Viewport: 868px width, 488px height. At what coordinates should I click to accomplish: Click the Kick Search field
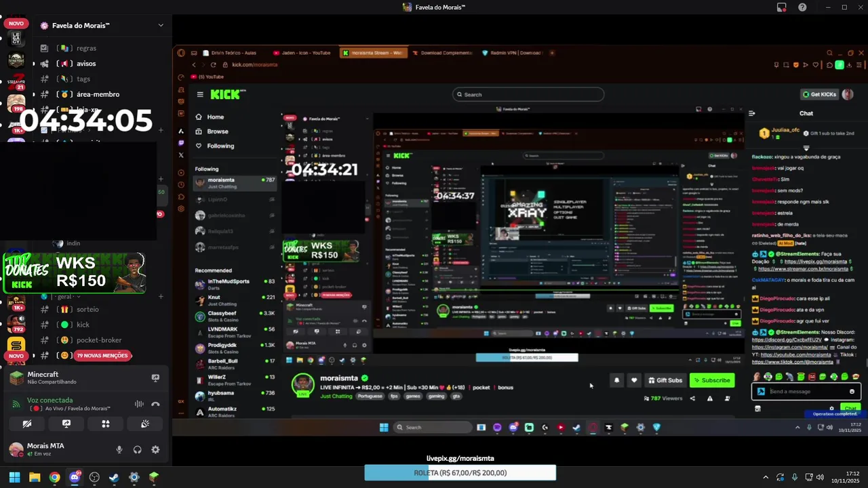pyautogui.click(x=528, y=94)
